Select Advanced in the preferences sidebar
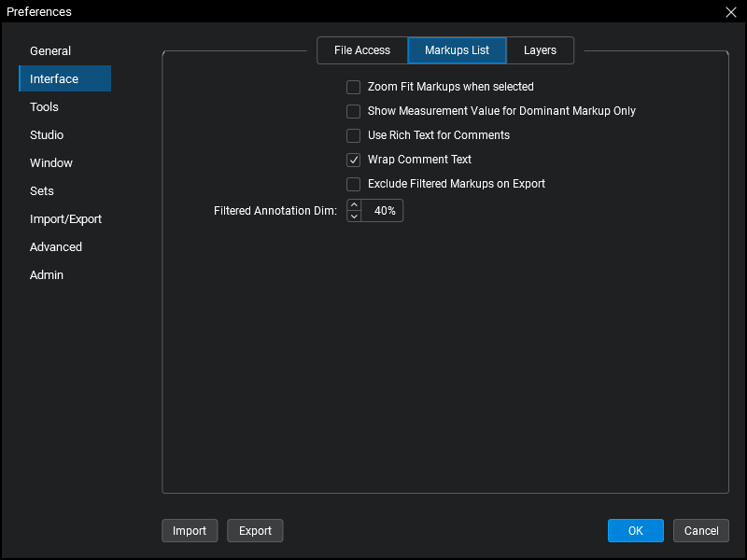The height and width of the screenshot is (560, 747). tap(56, 247)
